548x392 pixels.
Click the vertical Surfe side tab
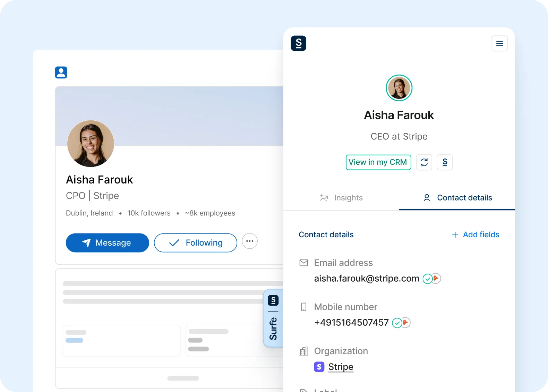(273, 318)
